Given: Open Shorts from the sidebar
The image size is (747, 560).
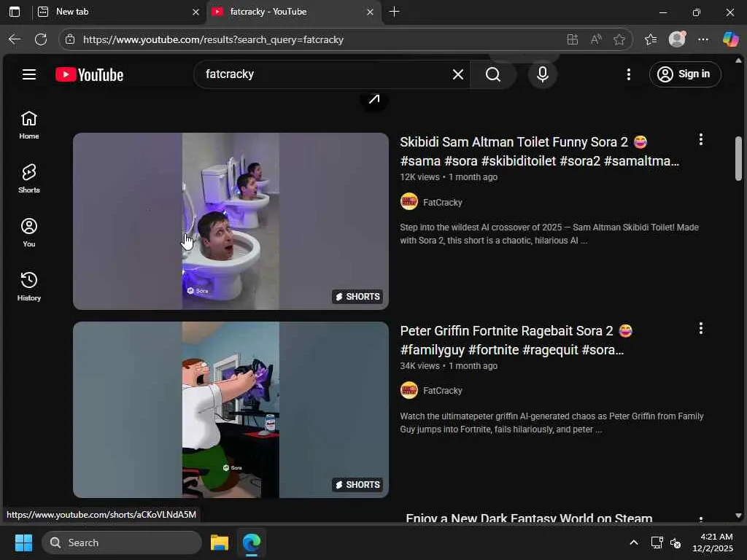Looking at the screenshot, I should tap(29, 179).
